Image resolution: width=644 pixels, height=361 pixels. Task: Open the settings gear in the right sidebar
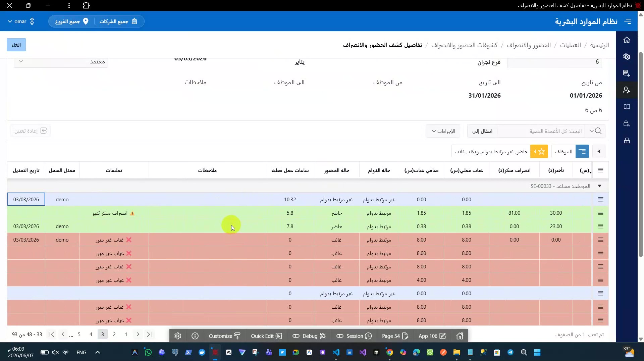[627, 57]
